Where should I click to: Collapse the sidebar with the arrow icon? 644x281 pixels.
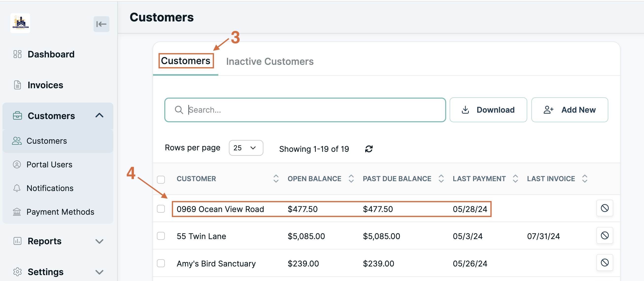tap(101, 24)
